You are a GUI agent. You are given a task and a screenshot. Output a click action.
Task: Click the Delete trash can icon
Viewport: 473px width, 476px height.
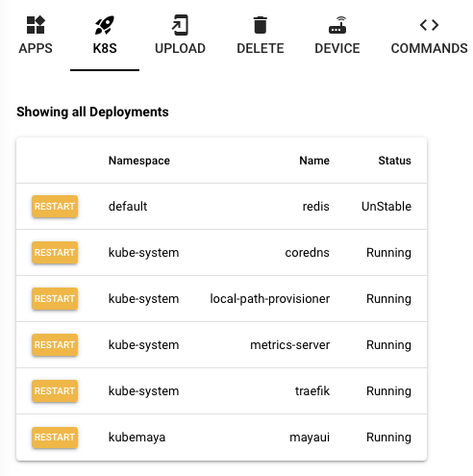[261, 25]
